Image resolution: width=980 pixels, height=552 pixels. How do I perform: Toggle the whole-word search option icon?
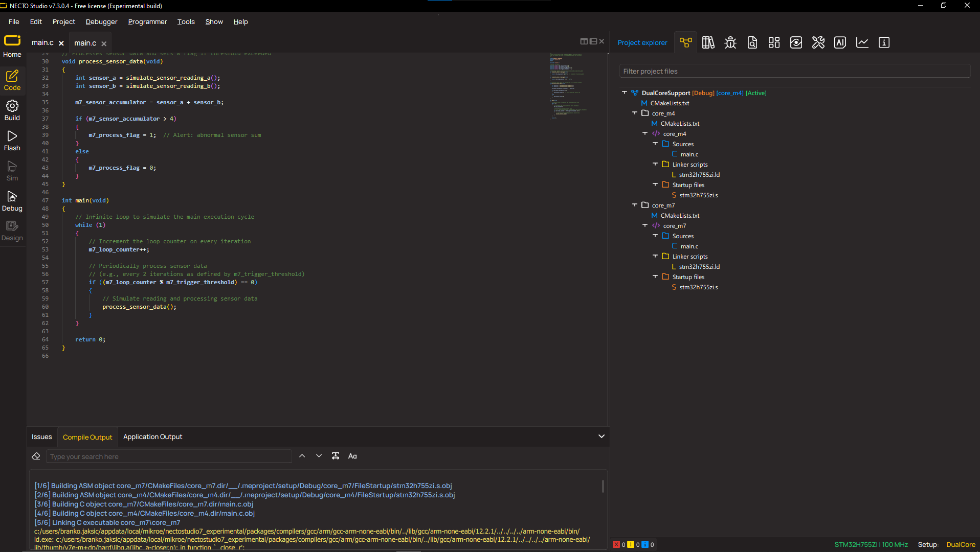click(x=336, y=456)
